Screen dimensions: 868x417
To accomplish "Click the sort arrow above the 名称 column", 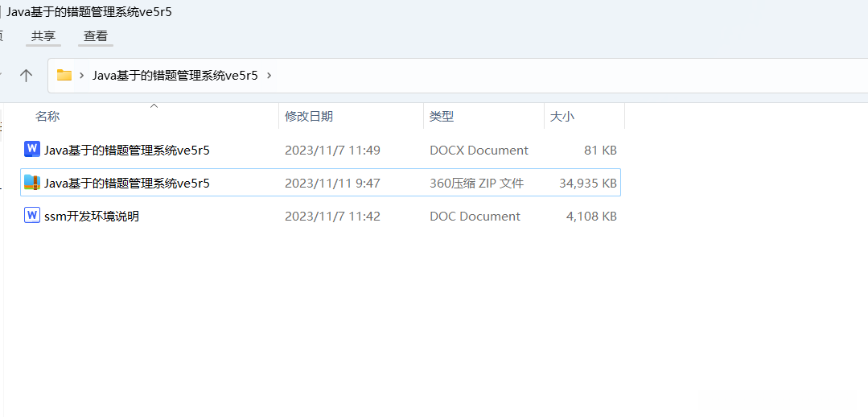I will click(x=154, y=105).
